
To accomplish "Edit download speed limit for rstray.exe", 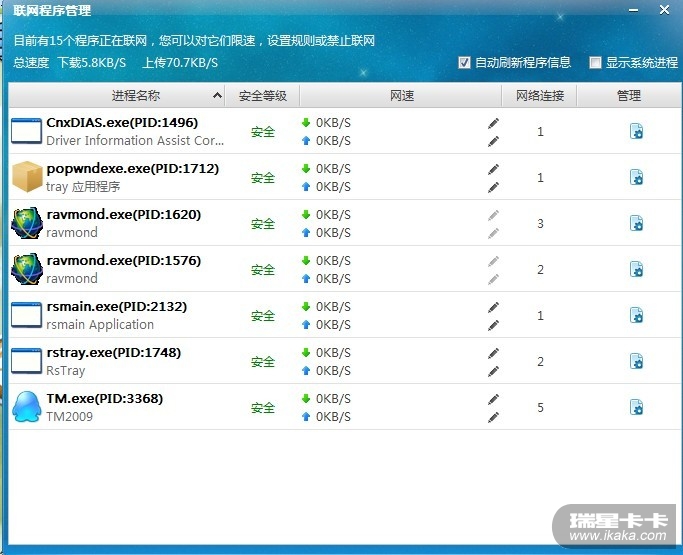I will pyautogui.click(x=494, y=353).
